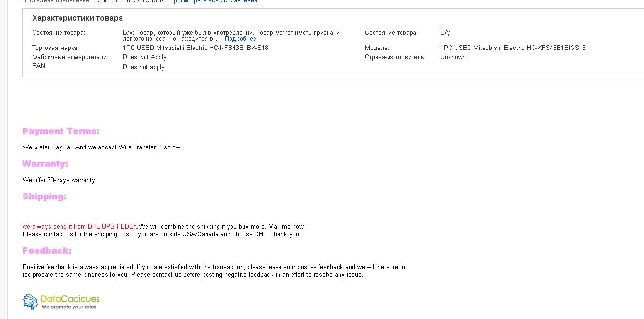Click the "Характеристики товара" section heading
The height and width of the screenshot is (319, 644).
77,18
